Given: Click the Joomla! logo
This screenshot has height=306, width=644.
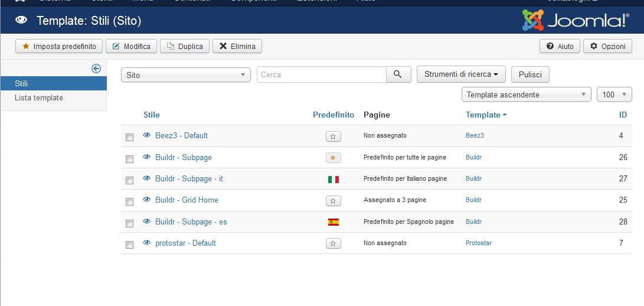Looking at the screenshot, I should [576, 20].
